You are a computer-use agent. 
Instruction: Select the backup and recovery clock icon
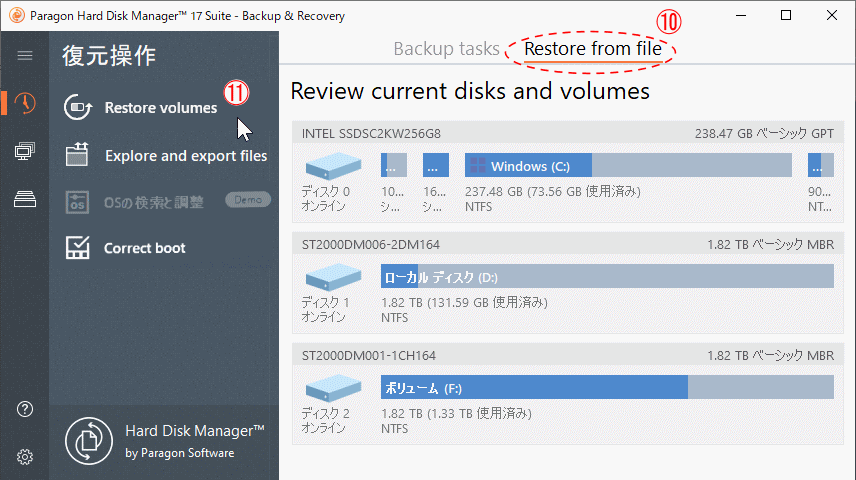pos(25,103)
